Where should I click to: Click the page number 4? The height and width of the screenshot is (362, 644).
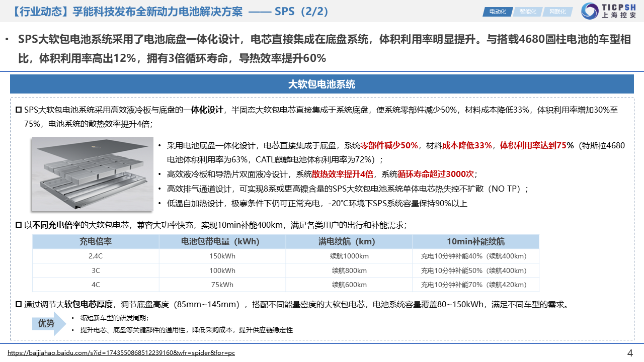coord(630,352)
